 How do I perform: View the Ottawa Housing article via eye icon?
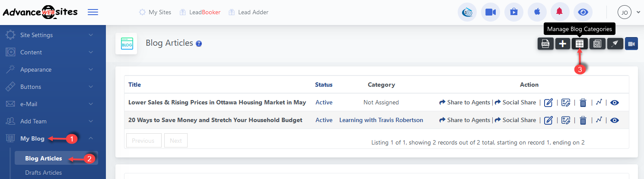tap(615, 103)
